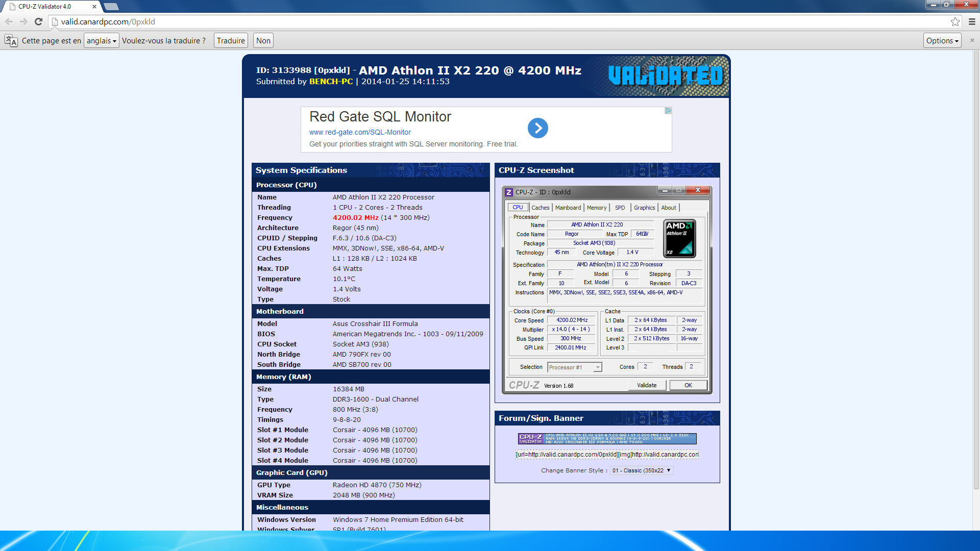Select the Caches tab in CPU-Z
The image size is (980, 551).
click(x=540, y=208)
